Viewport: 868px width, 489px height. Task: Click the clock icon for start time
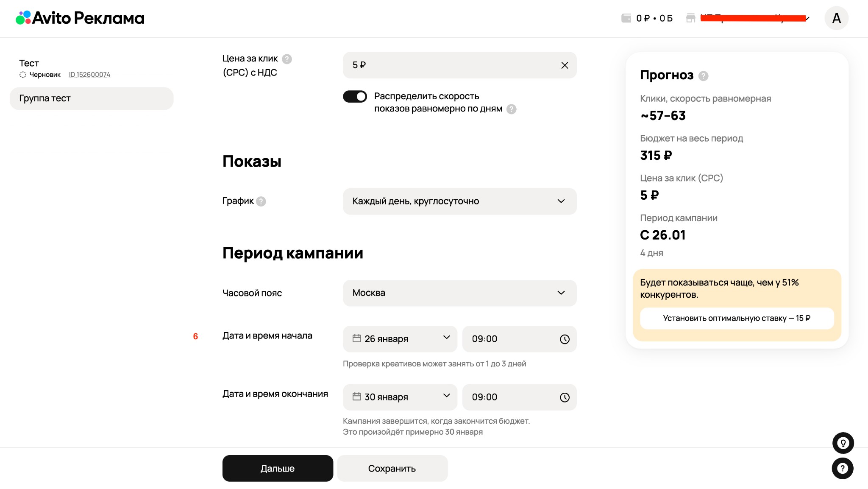[565, 339]
